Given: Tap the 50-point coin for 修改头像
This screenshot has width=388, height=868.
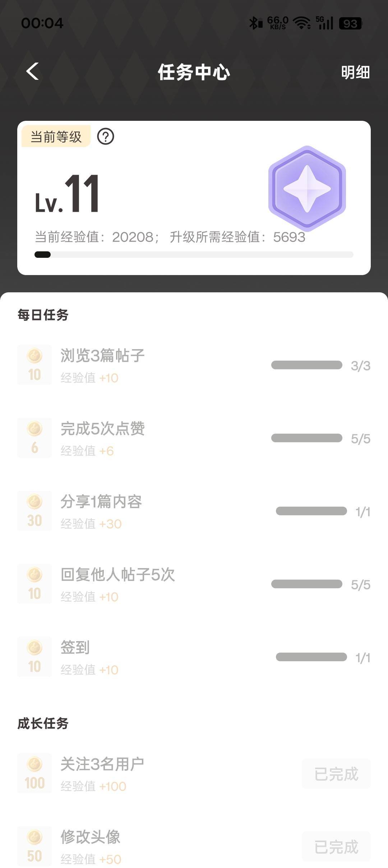Looking at the screenshot, I should (34, 846).
